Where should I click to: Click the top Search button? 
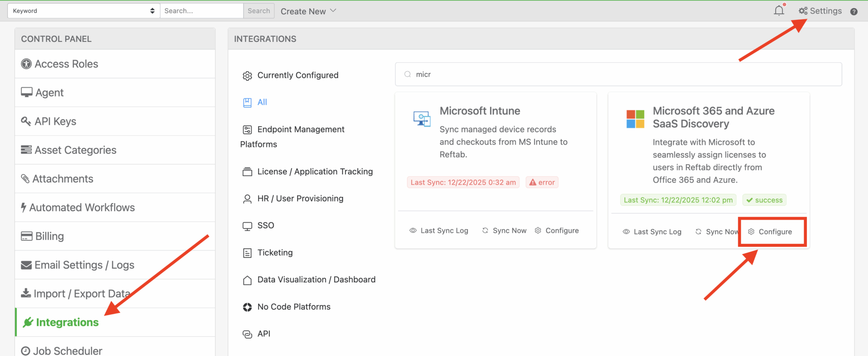tap(259, 11)
